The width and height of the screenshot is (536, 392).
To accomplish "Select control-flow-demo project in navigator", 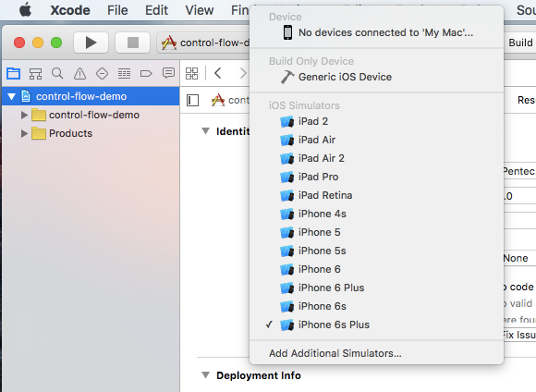I will point(91,96).
